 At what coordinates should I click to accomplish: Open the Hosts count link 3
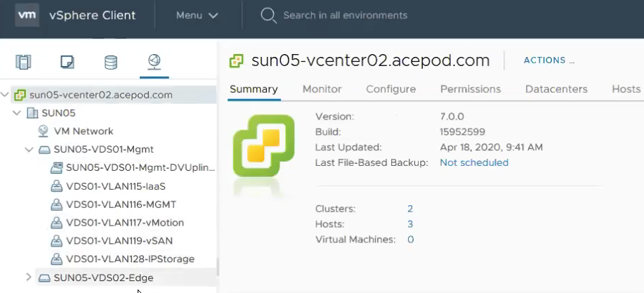coord(410,224)
